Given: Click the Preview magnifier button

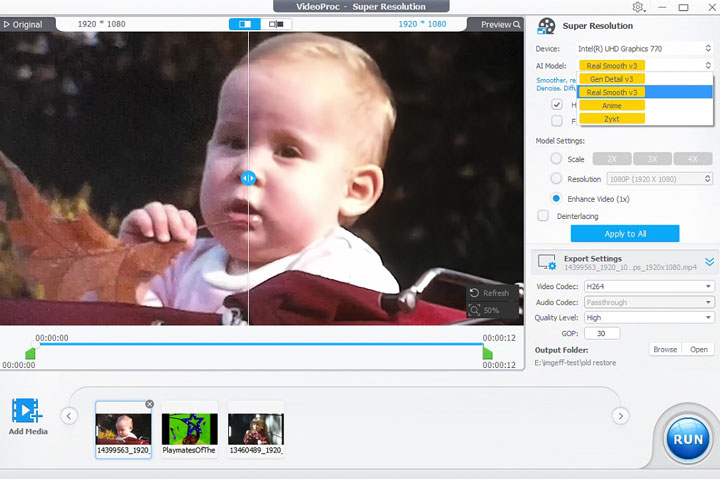Looking at the screenshot, I should click(x=501, y=24).
